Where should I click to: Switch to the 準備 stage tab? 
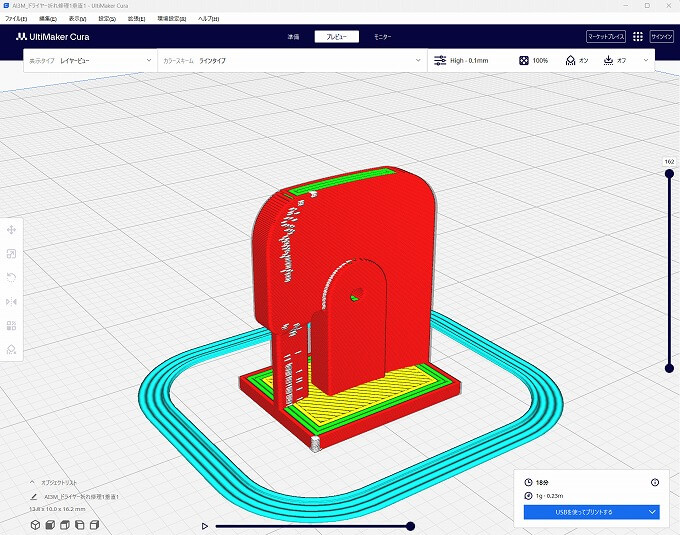(293, 37)
